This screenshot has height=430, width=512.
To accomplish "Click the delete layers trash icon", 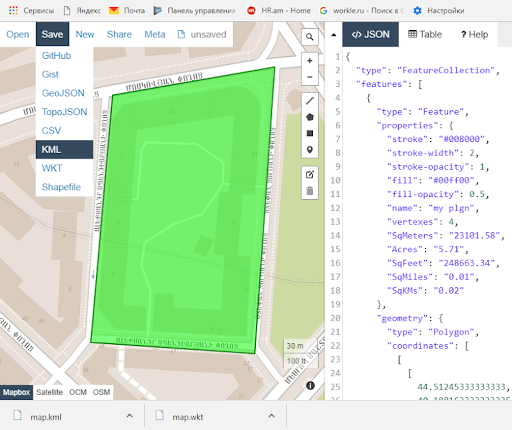I will coord(310,191).
